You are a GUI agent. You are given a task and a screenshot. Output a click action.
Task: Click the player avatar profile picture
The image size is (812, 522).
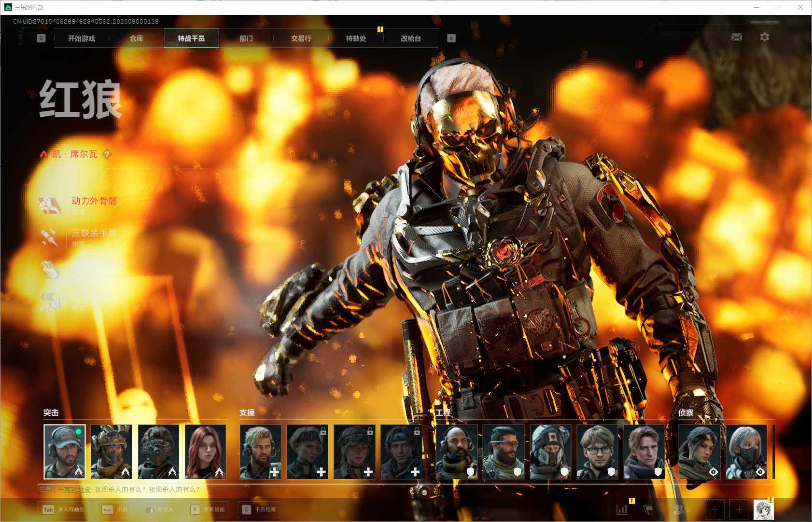coord(763,510)
